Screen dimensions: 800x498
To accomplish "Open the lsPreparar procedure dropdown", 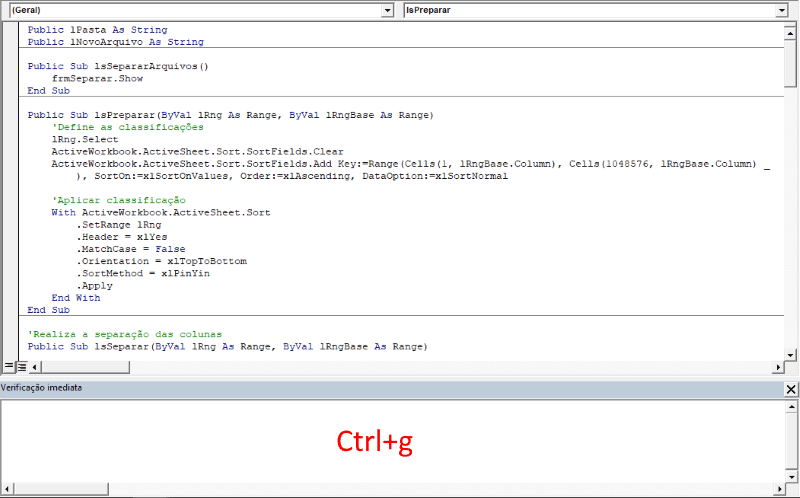I will [782, 10].
